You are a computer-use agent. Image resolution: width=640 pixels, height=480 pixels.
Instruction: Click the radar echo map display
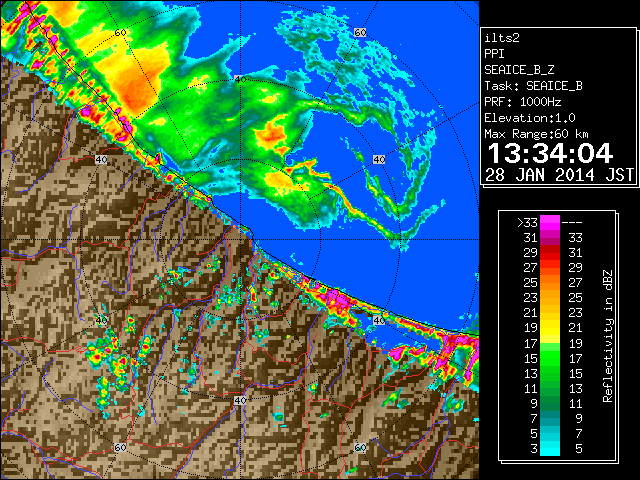(240, 240)
